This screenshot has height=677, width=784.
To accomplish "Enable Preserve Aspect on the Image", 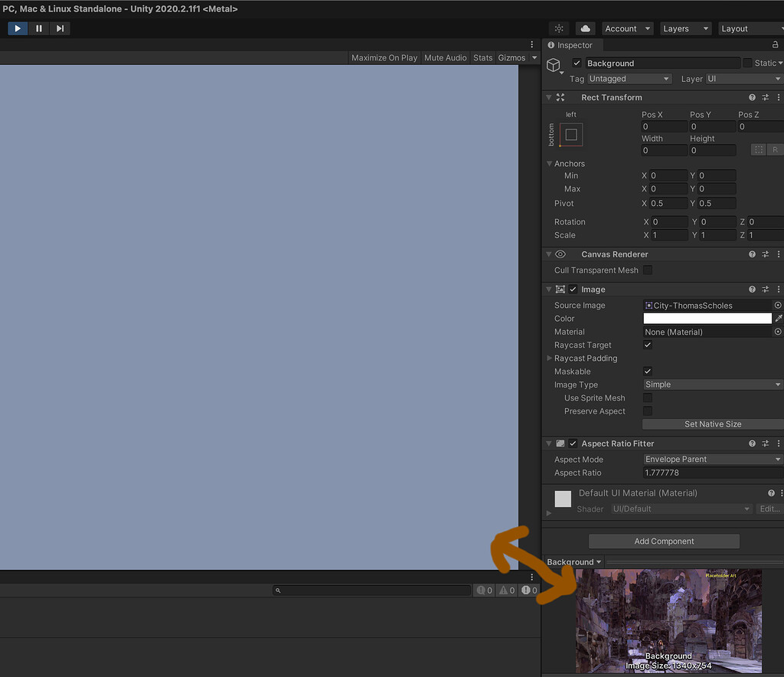I will click(x=647, y=410).
